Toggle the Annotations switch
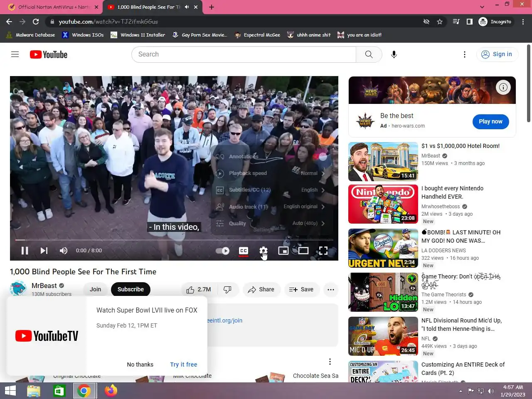 click(x=321, y=157)
